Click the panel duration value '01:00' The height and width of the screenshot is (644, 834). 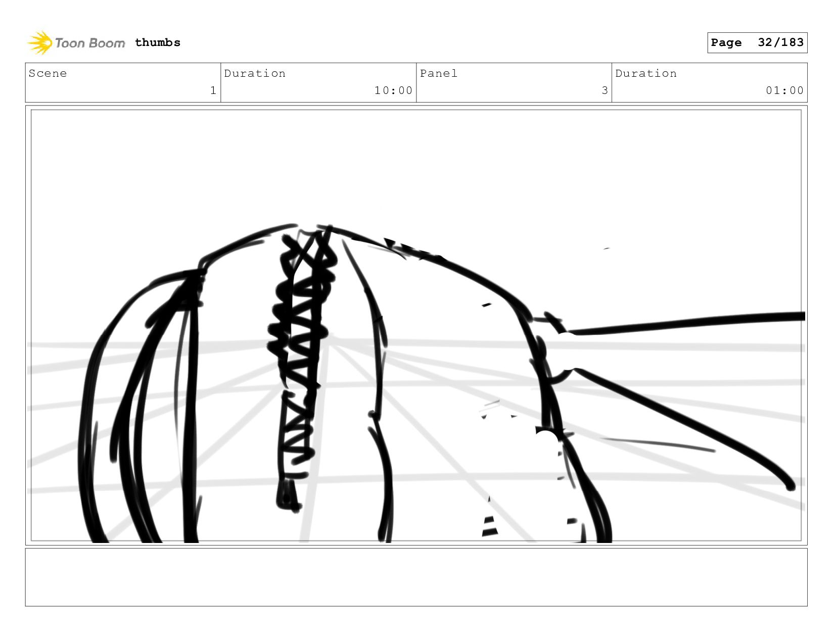784,90
